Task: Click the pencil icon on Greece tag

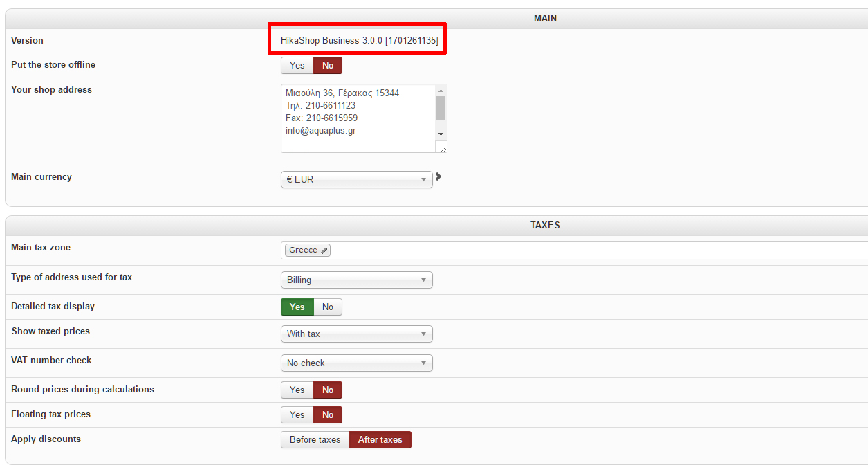Action: pyautogui.click(x=324, y=250)
